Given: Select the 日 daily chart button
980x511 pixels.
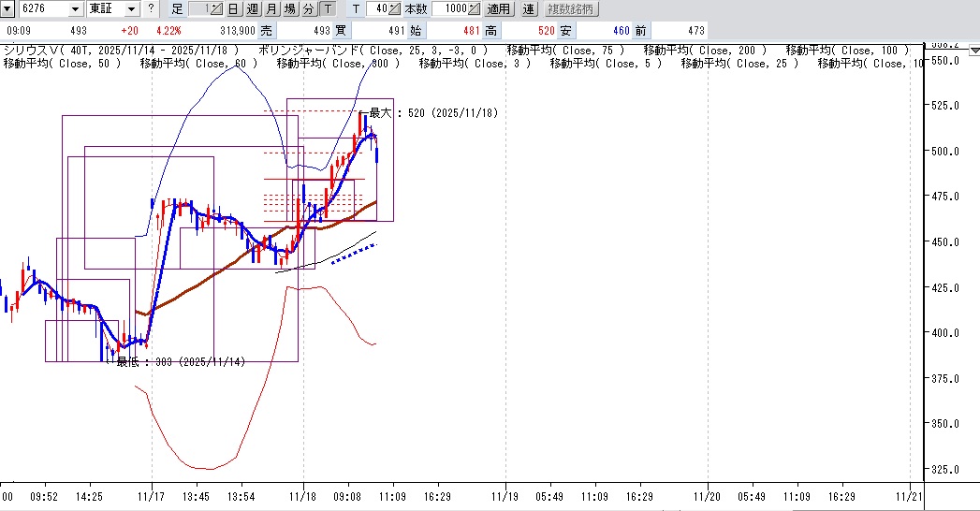Looking at the screenshot, I should pyautogui.click(x=232, y=8).
